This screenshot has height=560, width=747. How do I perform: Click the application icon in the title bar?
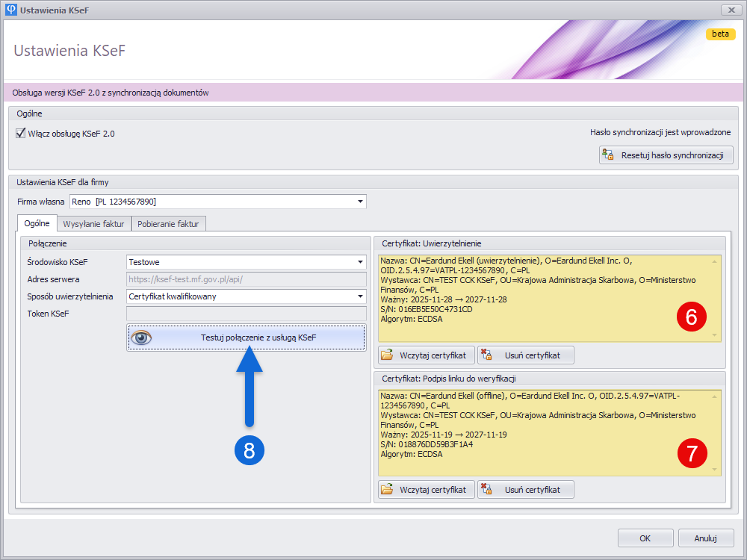[x=10, y=10]
